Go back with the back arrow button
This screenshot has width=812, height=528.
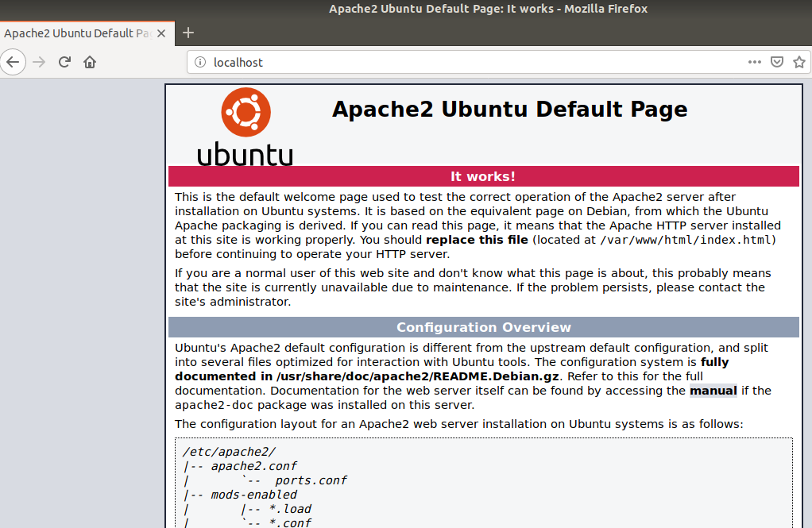coord(13,62)
